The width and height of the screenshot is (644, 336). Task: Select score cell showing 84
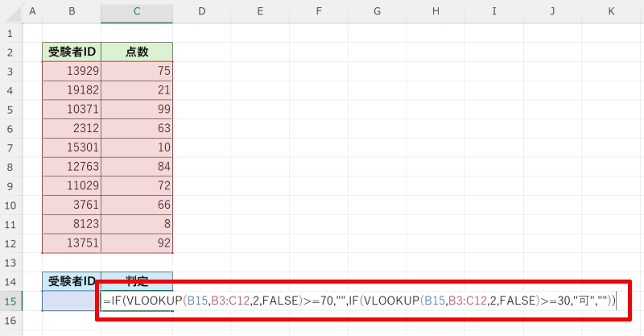pyautogui.click(x=137, y=167)
